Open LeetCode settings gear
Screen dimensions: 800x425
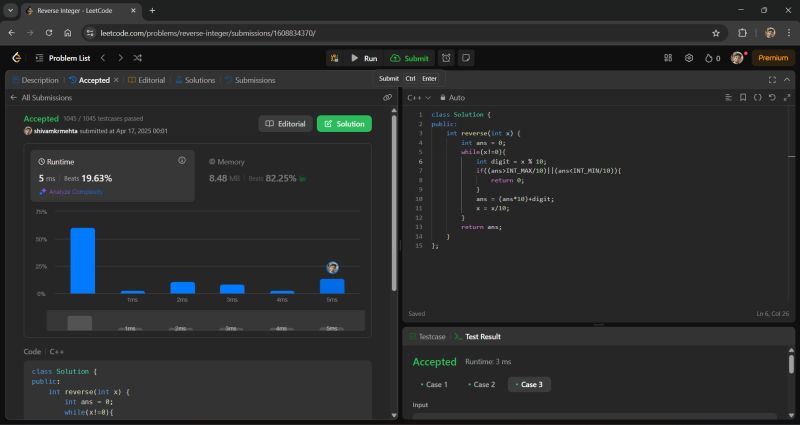click(689, 58)
